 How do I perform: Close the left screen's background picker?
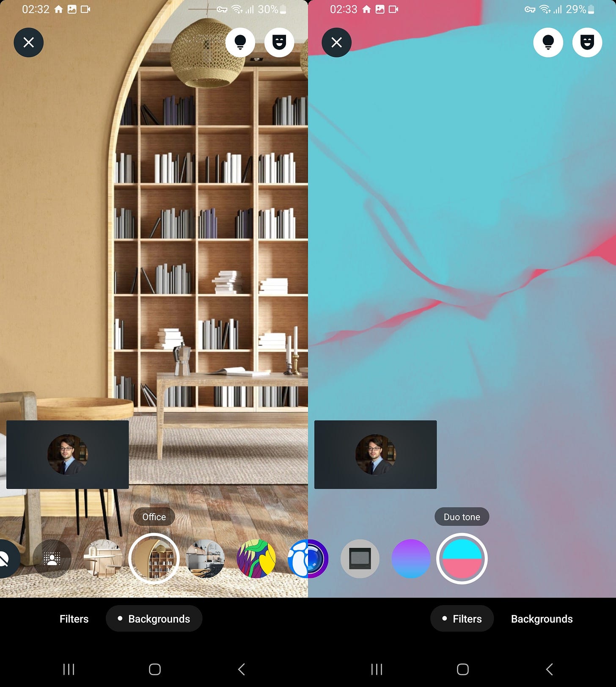28,42
